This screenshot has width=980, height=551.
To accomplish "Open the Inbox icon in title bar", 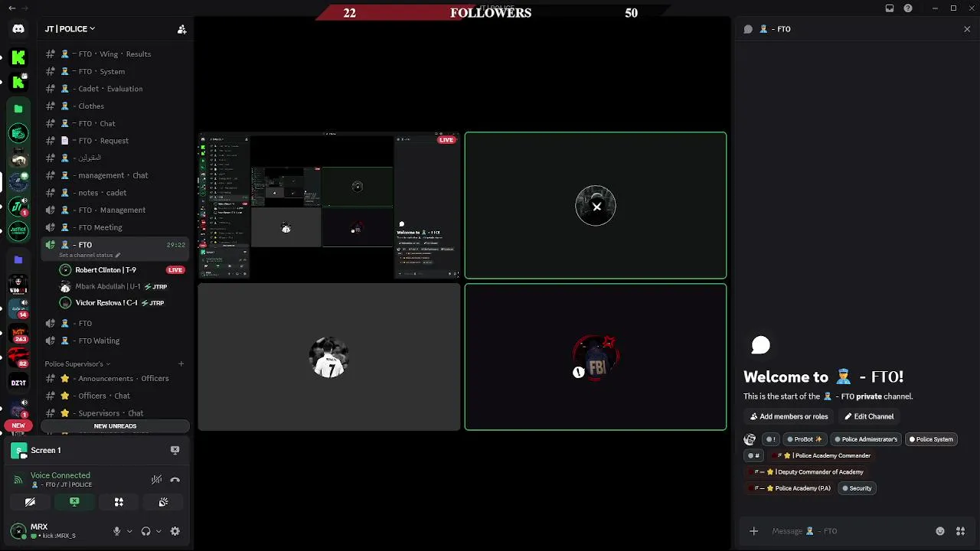I will click(890, 8).
